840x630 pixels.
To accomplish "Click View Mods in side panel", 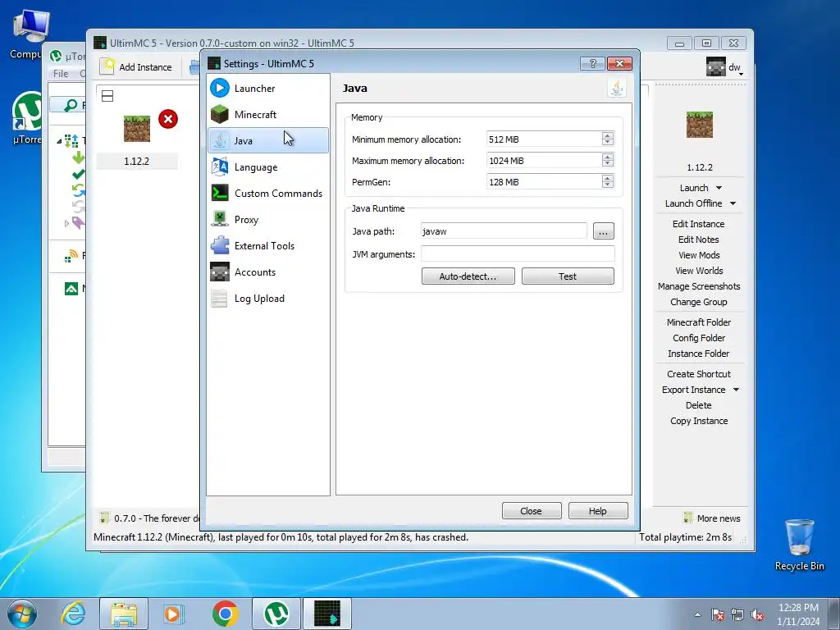I will point(699,255).
